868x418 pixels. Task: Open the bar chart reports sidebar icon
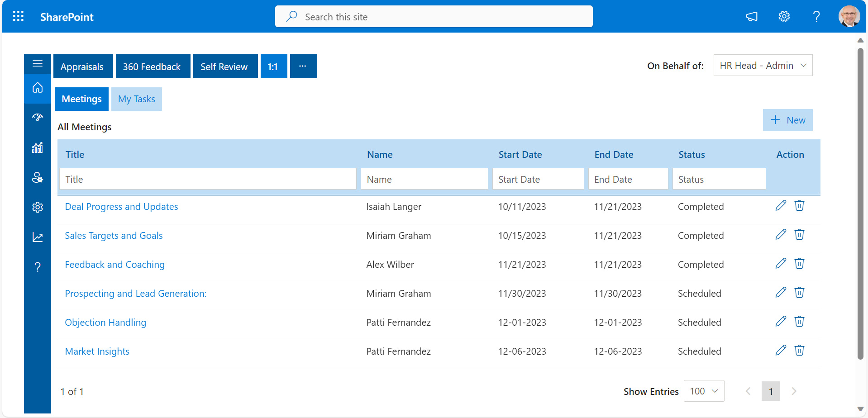pyautogui.click(x=38, y=147)
